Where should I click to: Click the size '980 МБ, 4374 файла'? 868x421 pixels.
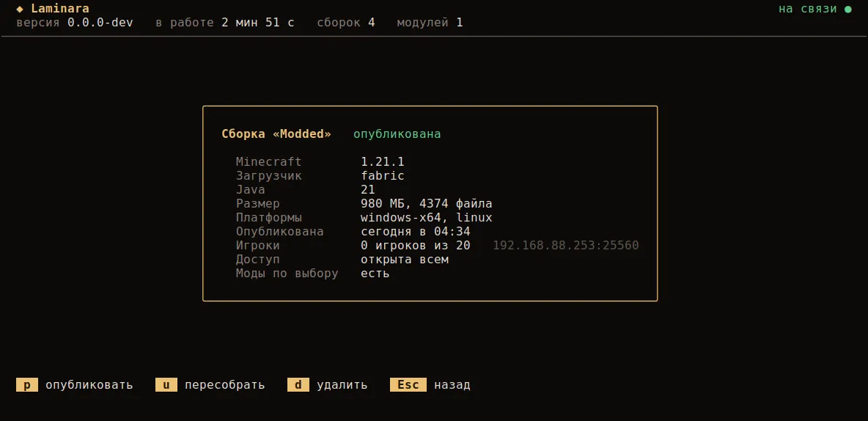pos(426,204)
